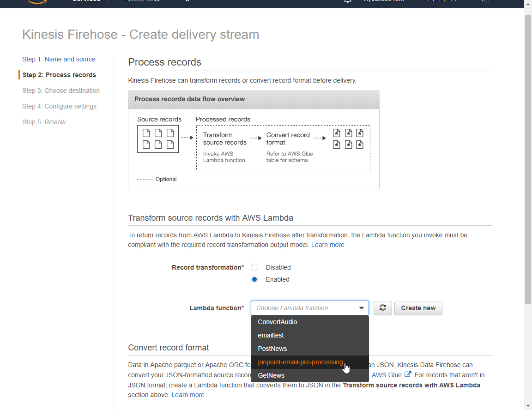532x410 pixels.
Task: Click the 'Lambda function*' field label
Action: pos(217,308)
